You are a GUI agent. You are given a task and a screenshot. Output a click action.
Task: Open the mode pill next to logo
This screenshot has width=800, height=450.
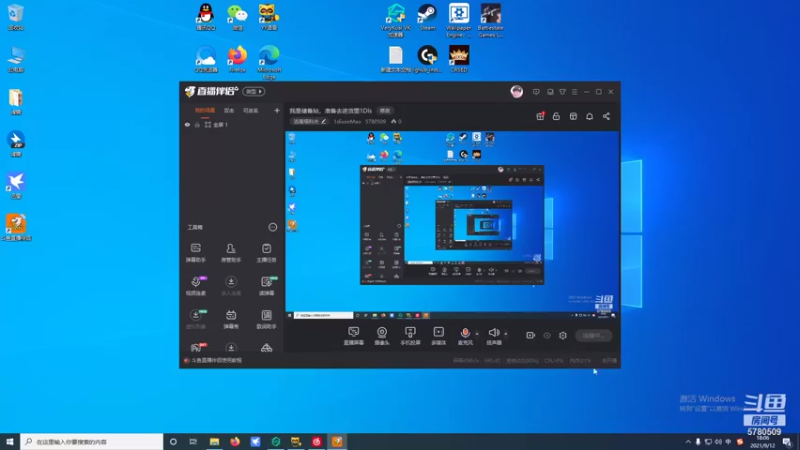[254, 92]
